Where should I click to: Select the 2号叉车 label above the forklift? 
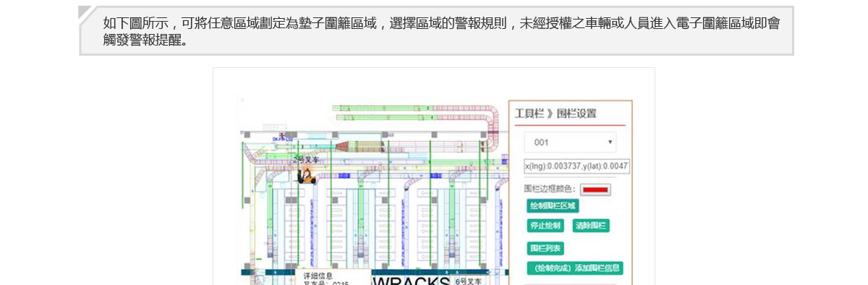tap(306, 160)
